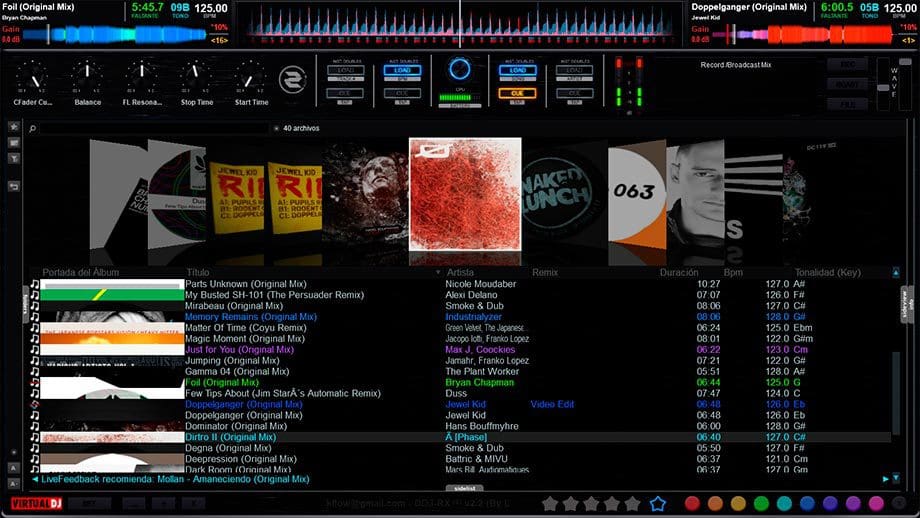
Task: Click the search magnifier icon
Action: click(33, 128)
